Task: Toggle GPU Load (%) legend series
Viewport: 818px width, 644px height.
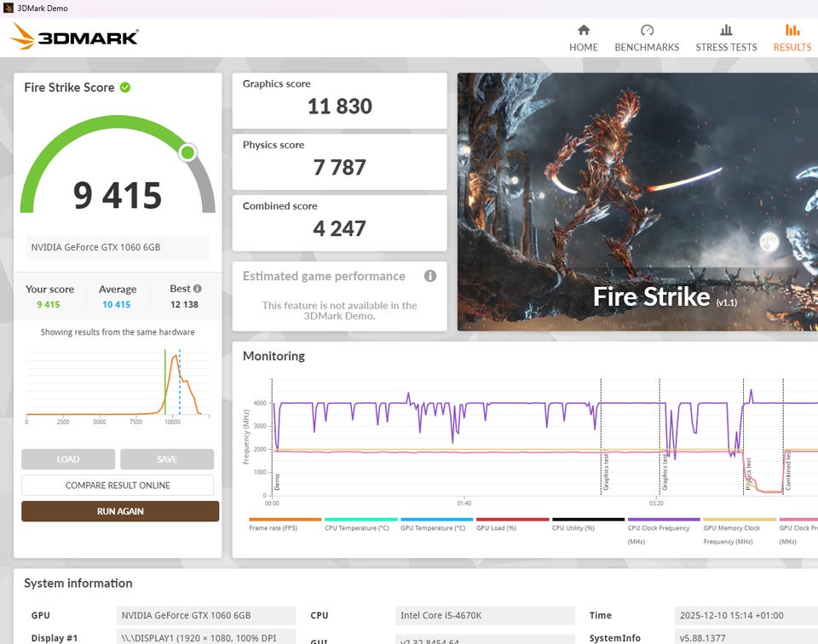Action: coord(512,528)
